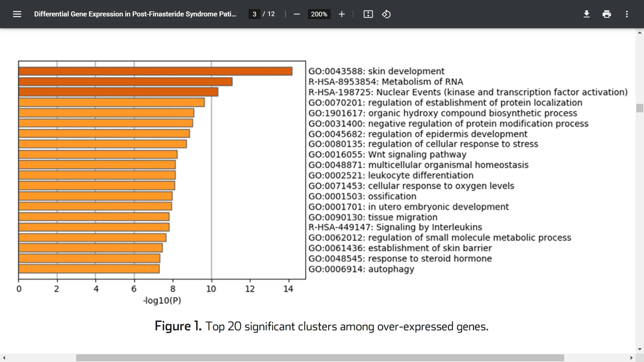The height and width of the screenshot is (362, 644).
Task: Click 'GO:0001701: in utero embryonic development'
Action: (x=409, y=207)
